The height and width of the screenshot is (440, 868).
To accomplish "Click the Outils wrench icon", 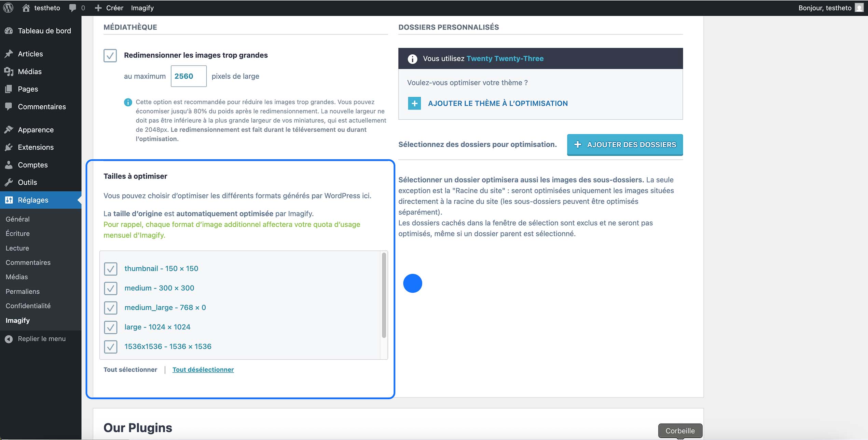I will coord(9,182).
